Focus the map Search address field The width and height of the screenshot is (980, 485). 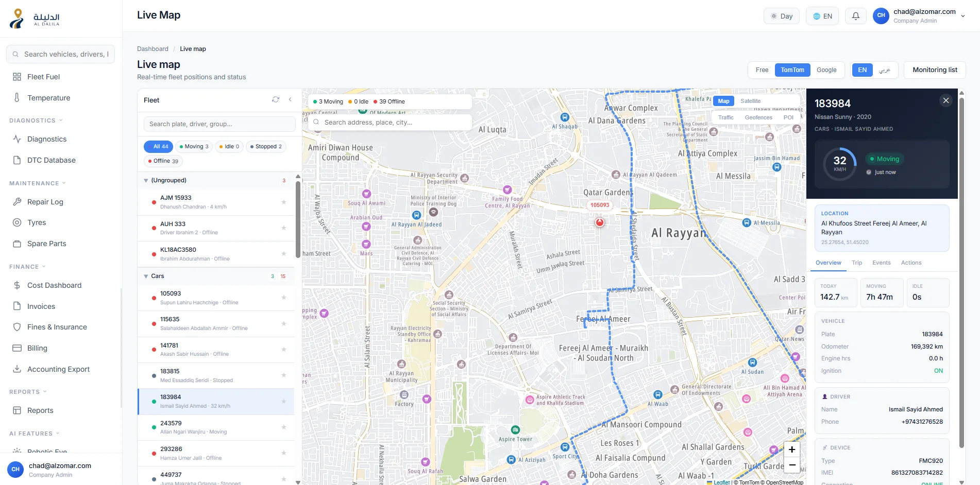[x=390, y=123]
